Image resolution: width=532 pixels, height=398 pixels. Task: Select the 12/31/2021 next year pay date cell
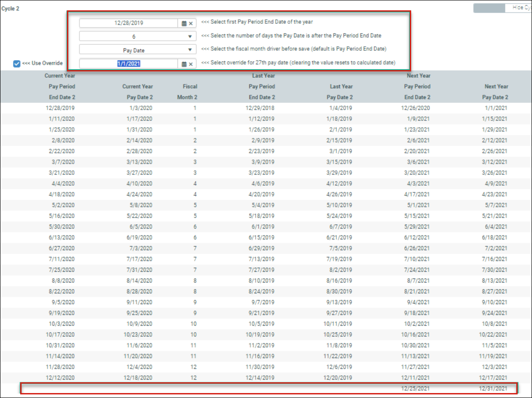point(494,389)
